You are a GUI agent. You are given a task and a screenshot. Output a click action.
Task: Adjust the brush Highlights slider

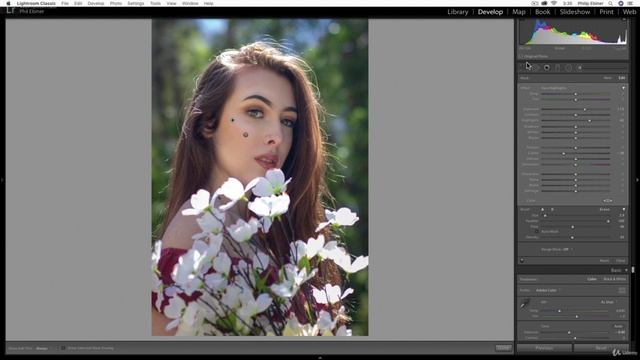pos(576,120)
